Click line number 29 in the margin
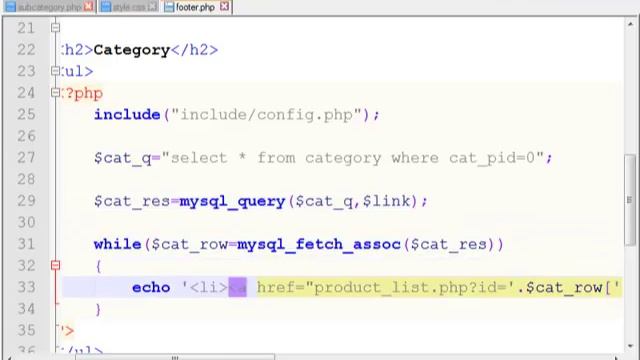The image size is (640, 360). 26,201
